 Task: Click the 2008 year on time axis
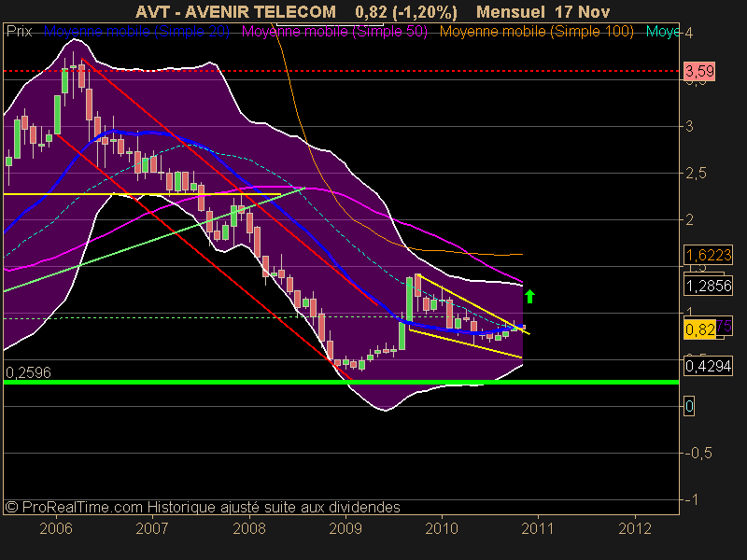[x=249, y=528]
